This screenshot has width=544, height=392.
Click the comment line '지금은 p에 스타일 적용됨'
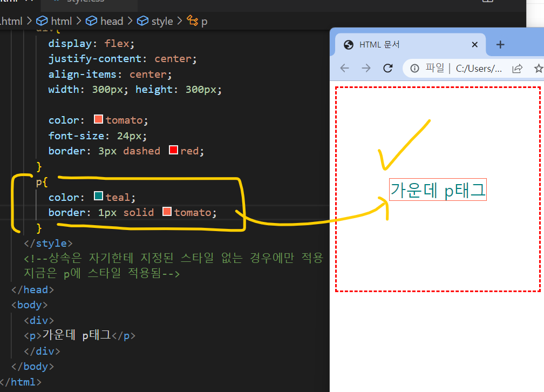point(101,273)
